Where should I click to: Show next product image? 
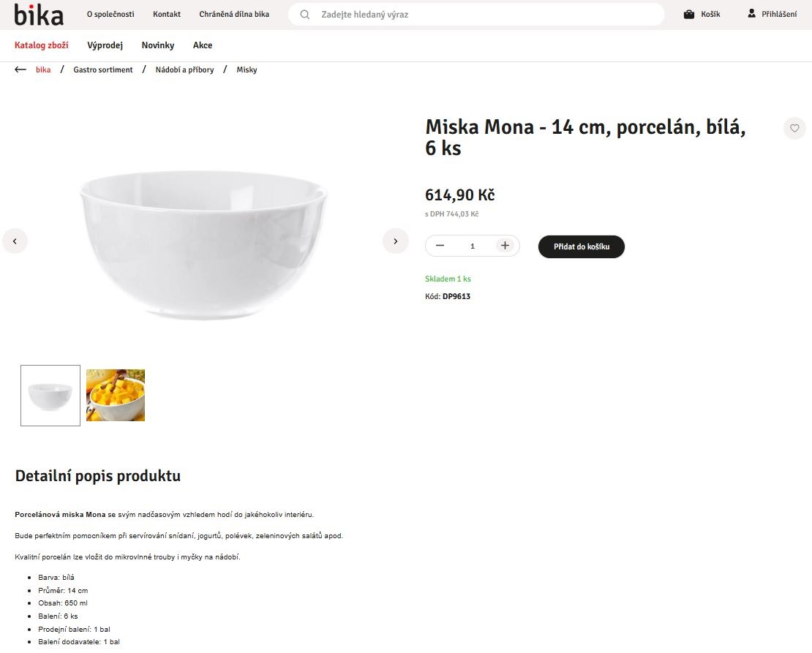pos(396,241)
